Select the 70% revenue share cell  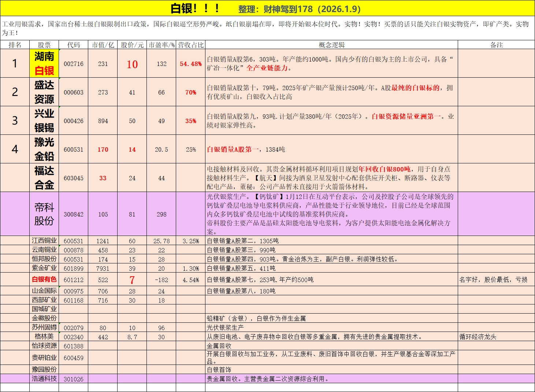pos(191,92)
